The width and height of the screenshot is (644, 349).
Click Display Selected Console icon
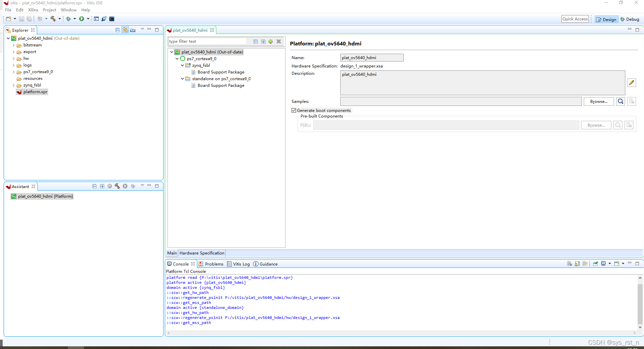point(604,264)
